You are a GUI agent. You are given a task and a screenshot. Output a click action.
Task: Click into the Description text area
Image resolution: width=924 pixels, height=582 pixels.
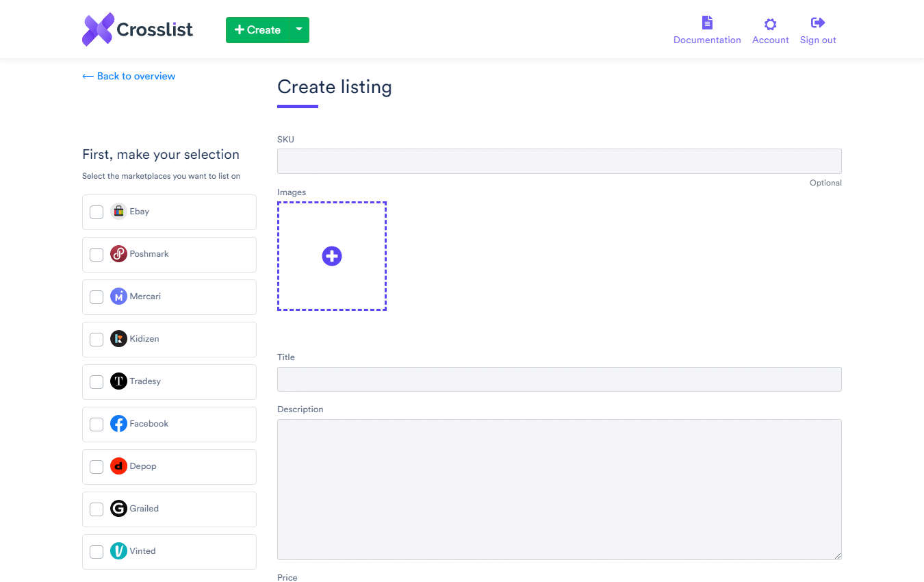[x=559, y=490]
